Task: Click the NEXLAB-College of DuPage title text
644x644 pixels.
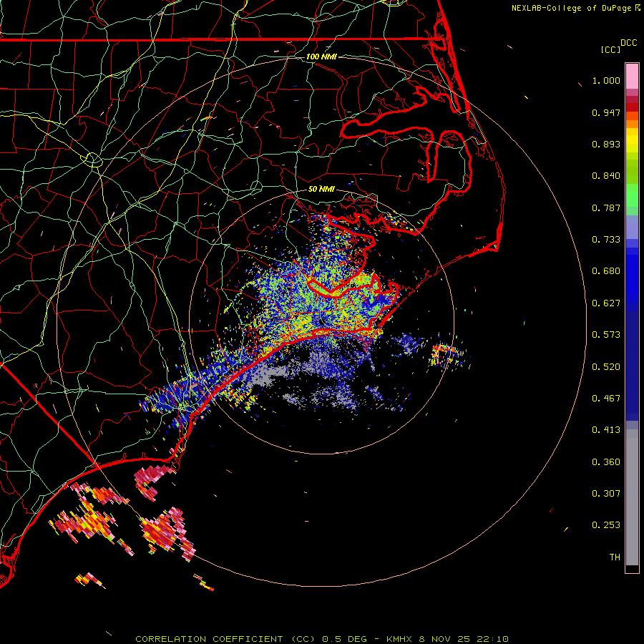Action: click(x=571, y=8)
